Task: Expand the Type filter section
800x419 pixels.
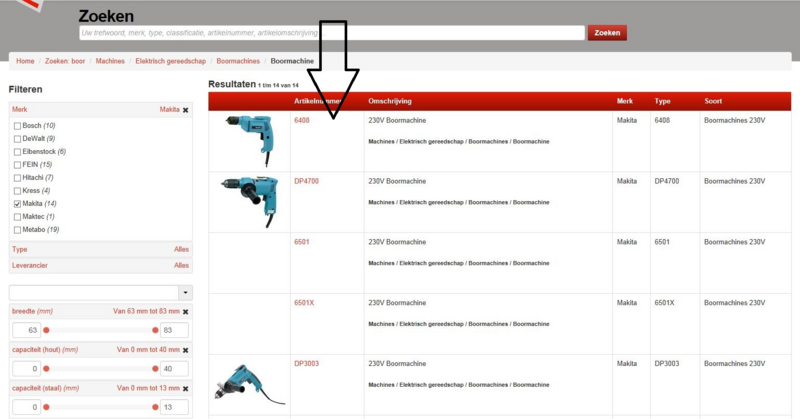Action: point(101,250)
